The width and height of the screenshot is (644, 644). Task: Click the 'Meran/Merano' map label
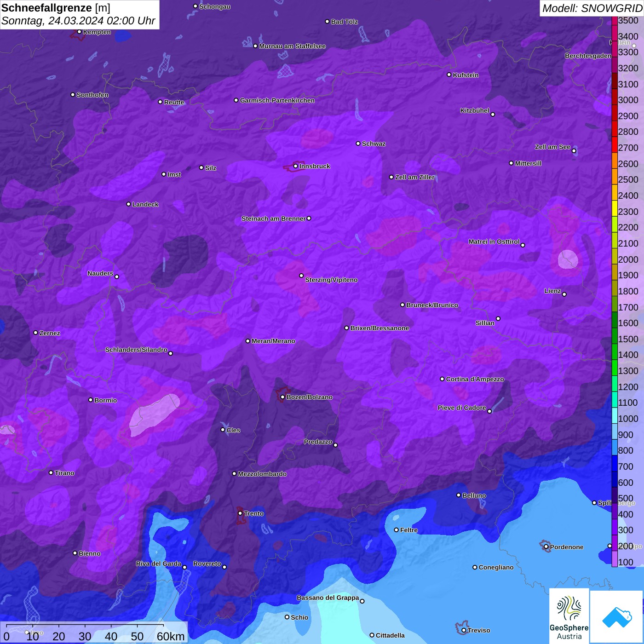[x=273, y=341]
